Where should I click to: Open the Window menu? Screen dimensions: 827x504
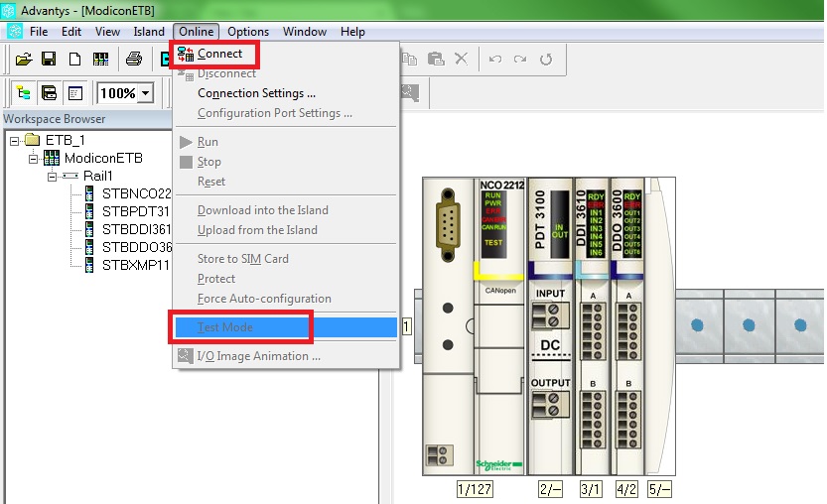pos(305,32)
